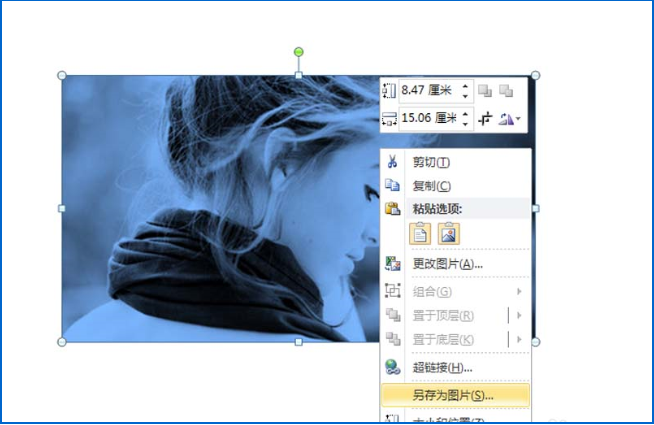Expand Bring to Front (置于顶层) submenu arrow
Screen dimensions: 654x425
point(519,316)
